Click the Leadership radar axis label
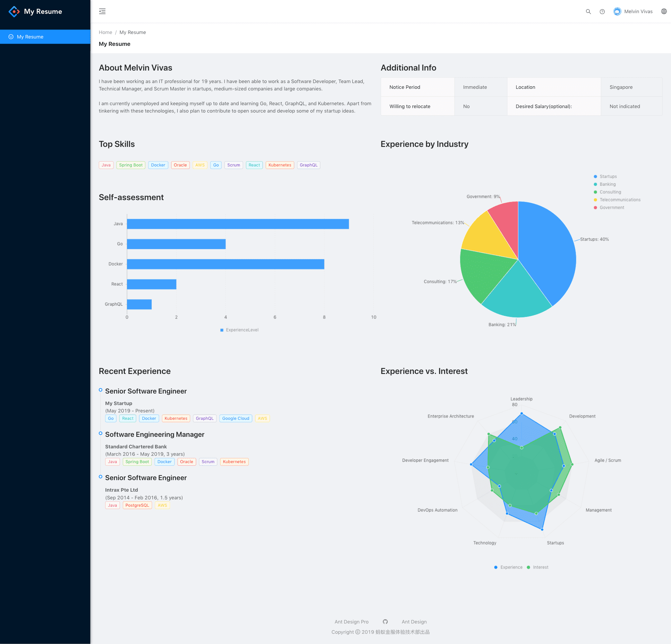Viewport: 671px width, 644px height. [x=522, y=399]
